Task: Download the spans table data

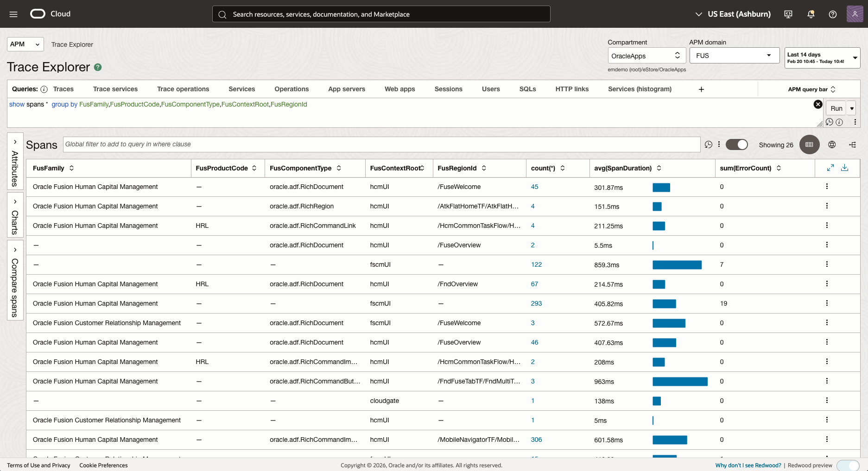Action: [844, 168]
